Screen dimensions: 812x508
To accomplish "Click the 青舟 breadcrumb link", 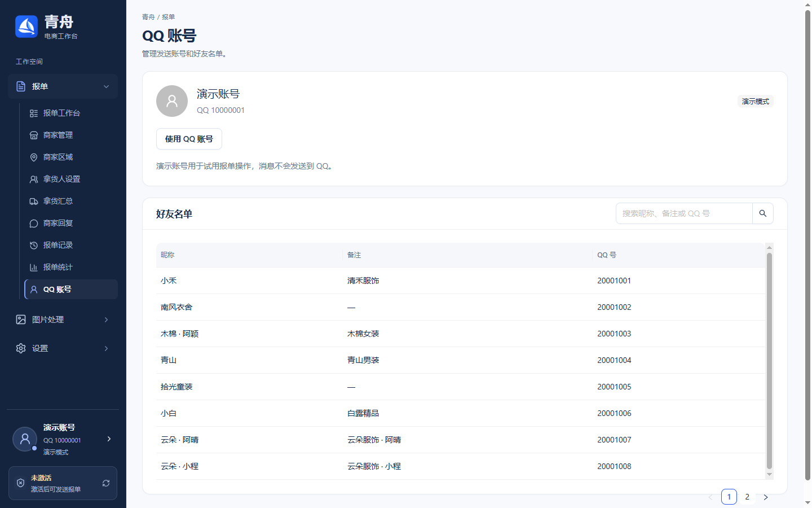I will [148, 17].
